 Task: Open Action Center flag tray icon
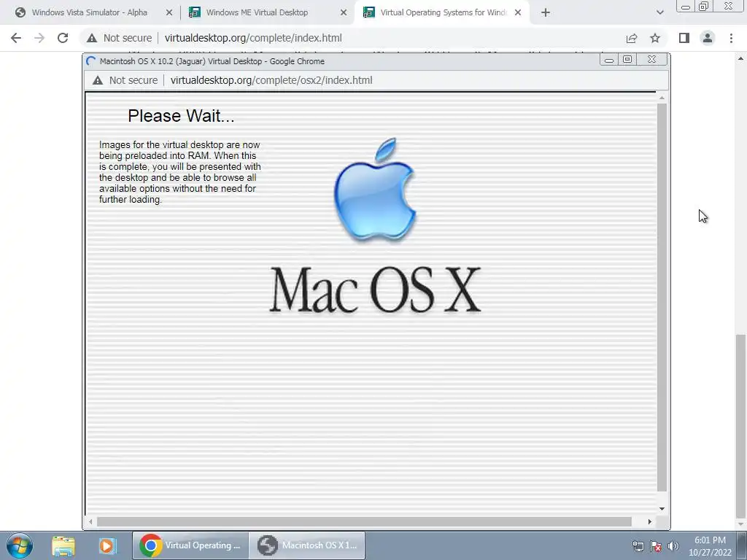pyautogui.click(x=656, y=546)
